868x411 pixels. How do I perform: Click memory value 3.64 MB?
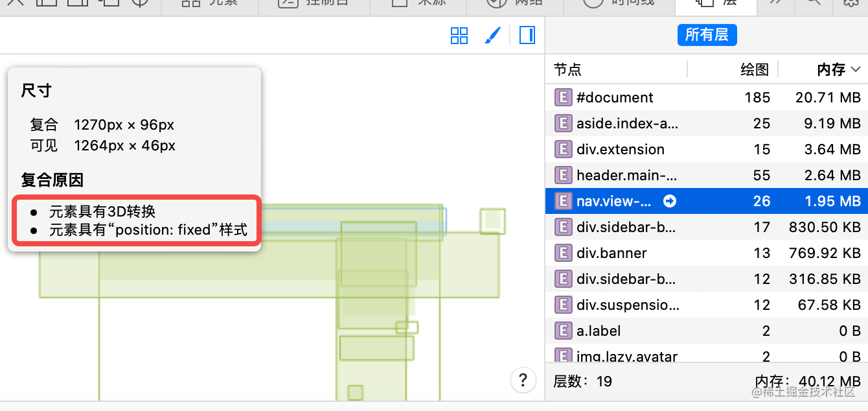point(832,149)
